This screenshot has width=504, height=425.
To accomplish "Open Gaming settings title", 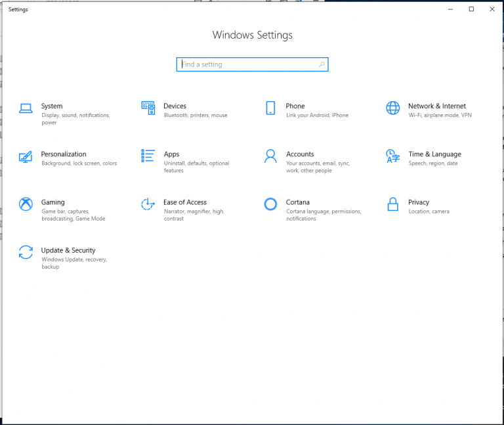I will (x=53, y=202).
